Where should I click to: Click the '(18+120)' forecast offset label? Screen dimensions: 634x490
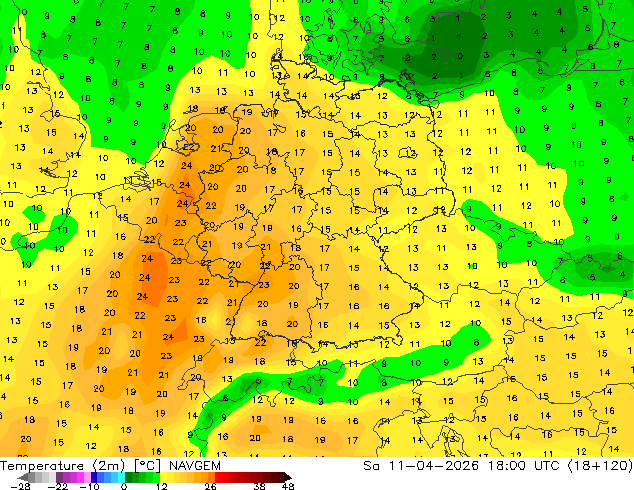[x=600, y=466]
